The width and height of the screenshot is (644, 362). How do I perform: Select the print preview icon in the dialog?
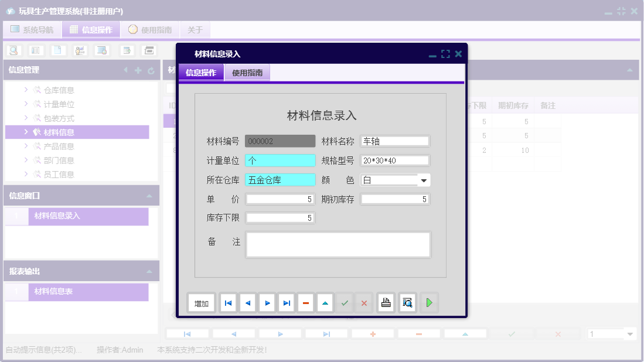(407, 302)
